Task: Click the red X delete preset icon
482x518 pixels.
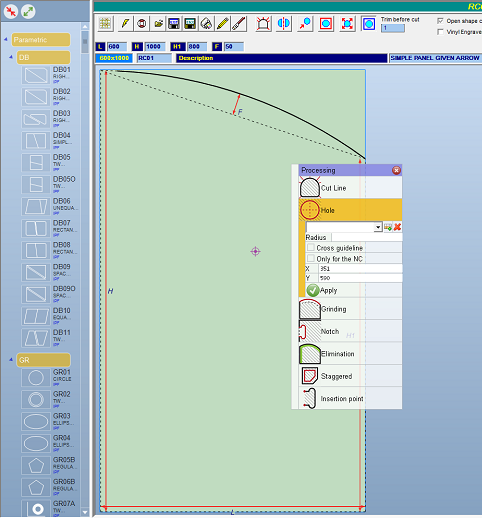Action: [x=397, y=227]
